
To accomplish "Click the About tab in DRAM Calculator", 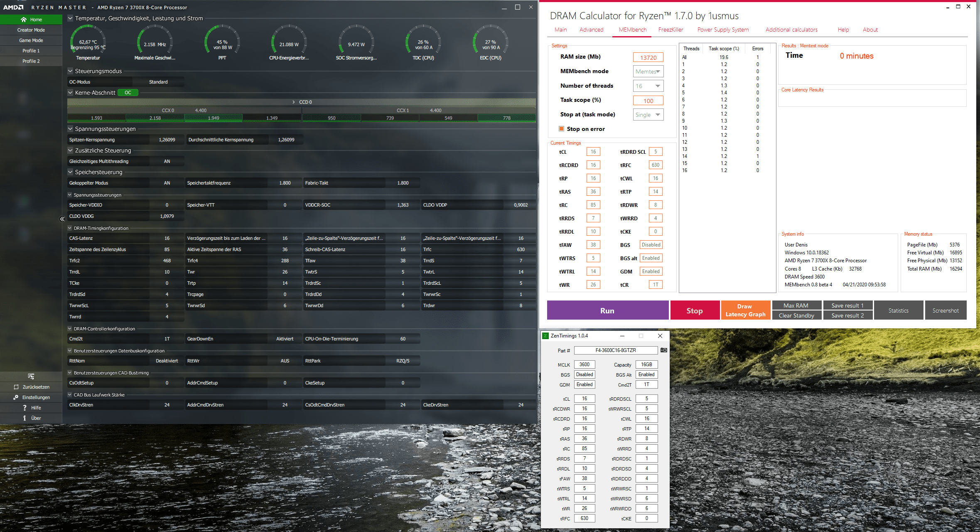I will point(870,30).
